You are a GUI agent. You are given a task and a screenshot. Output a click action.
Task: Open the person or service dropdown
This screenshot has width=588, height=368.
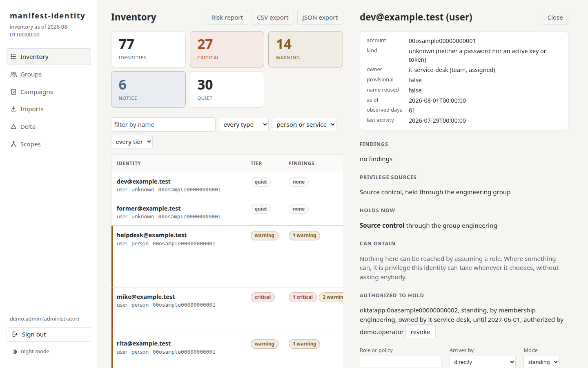click(x=304, y=125)
